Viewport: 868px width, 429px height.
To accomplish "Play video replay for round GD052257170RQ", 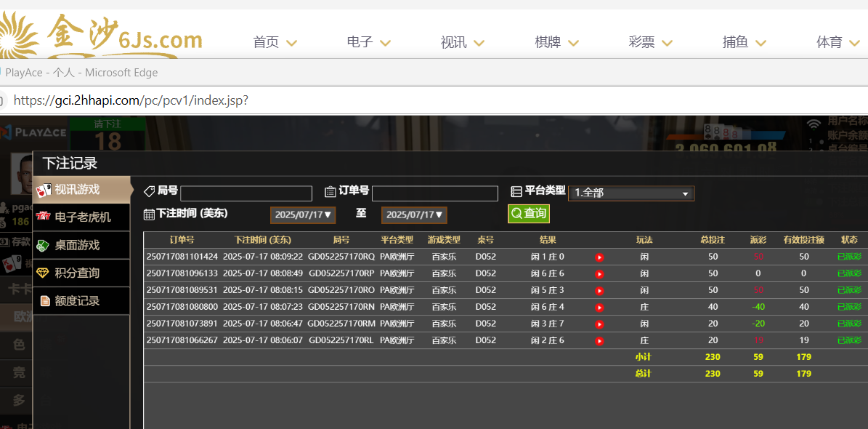I will (x=599, y=257).
